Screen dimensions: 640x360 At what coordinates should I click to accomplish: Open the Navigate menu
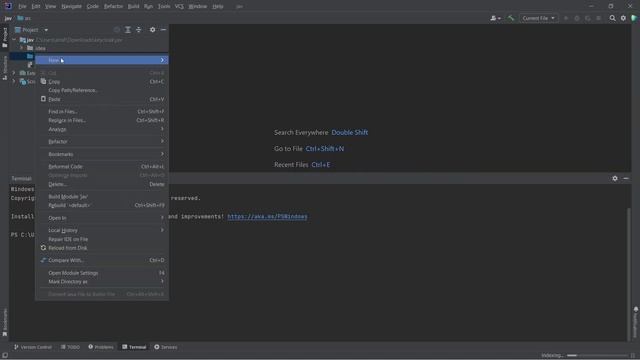(71, 6)
